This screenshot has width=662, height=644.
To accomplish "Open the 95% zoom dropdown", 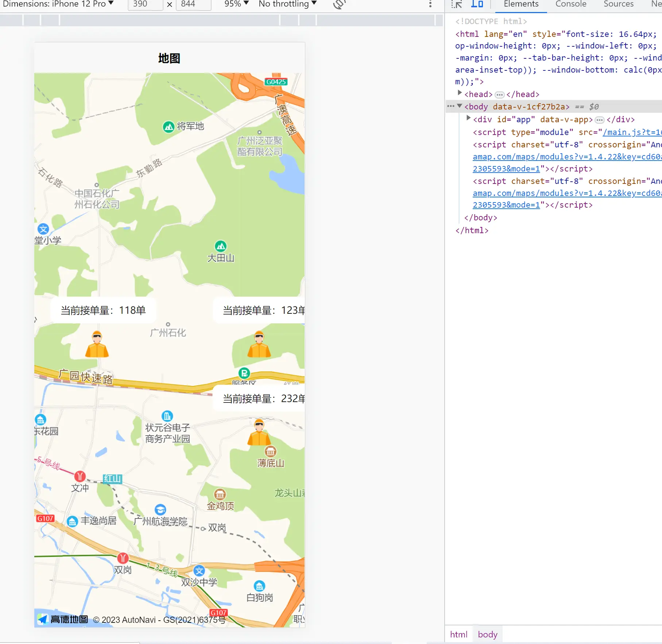I will click(236, 4).
